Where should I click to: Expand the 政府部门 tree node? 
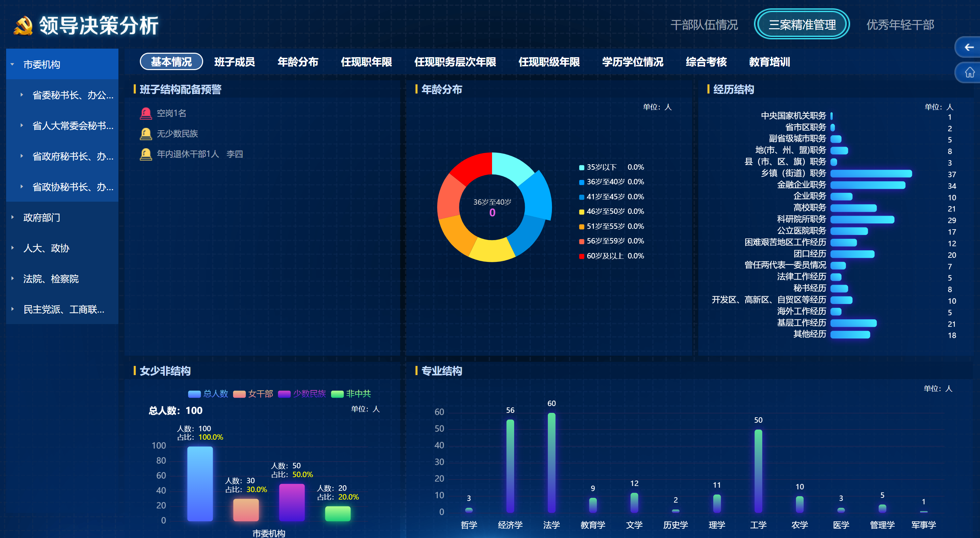[x=12, y=218]
